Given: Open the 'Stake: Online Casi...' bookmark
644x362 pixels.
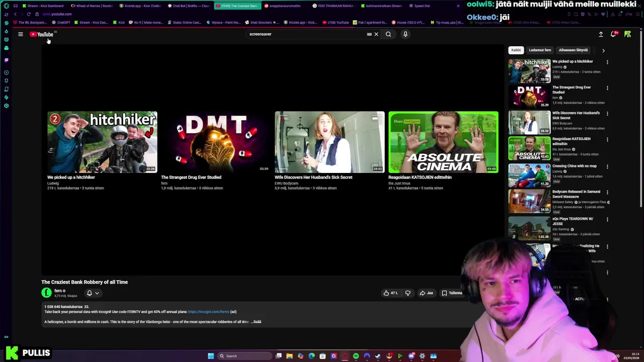Looking at the screenshot, I should click(184, 23).
